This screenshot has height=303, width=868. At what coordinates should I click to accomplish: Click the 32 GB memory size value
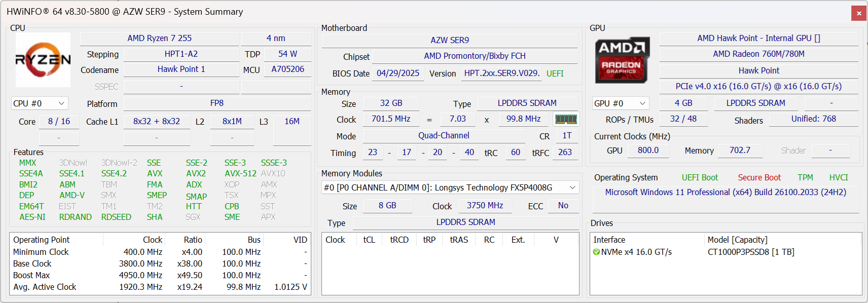point(391,103)
